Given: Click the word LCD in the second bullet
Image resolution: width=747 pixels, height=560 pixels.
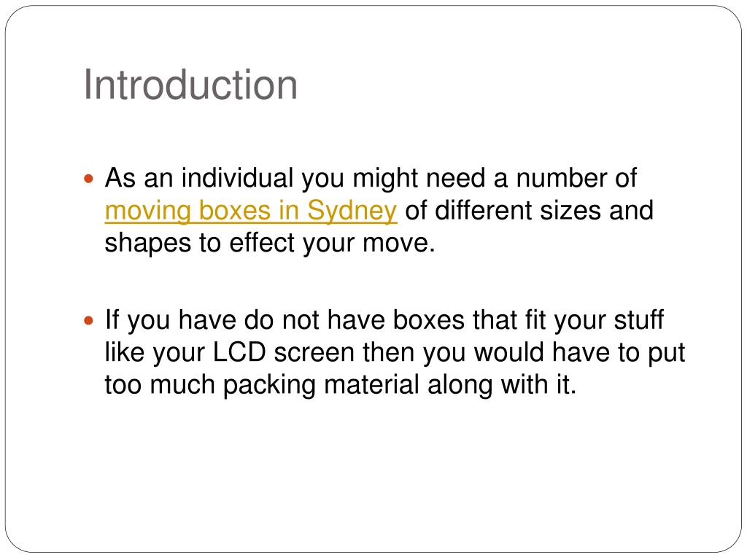Looking at the screenshot, I should pos(239,352).
